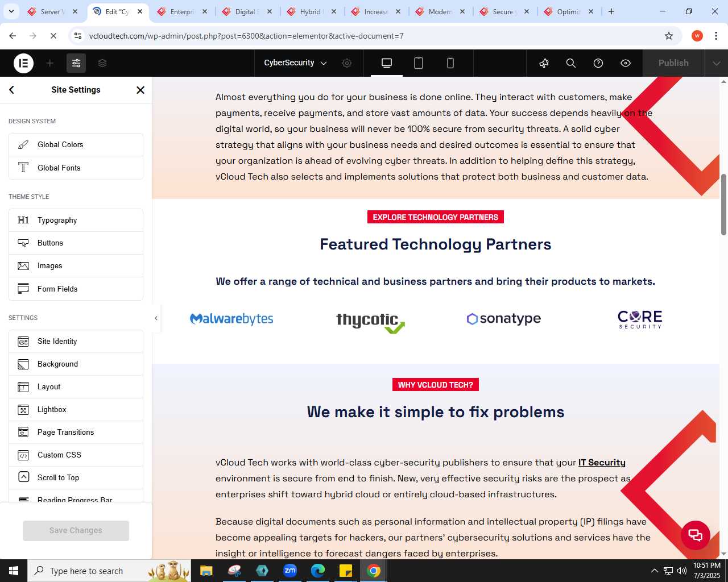Open the help question-mark icon
The image size is (728, 582).
click(598, 63)
